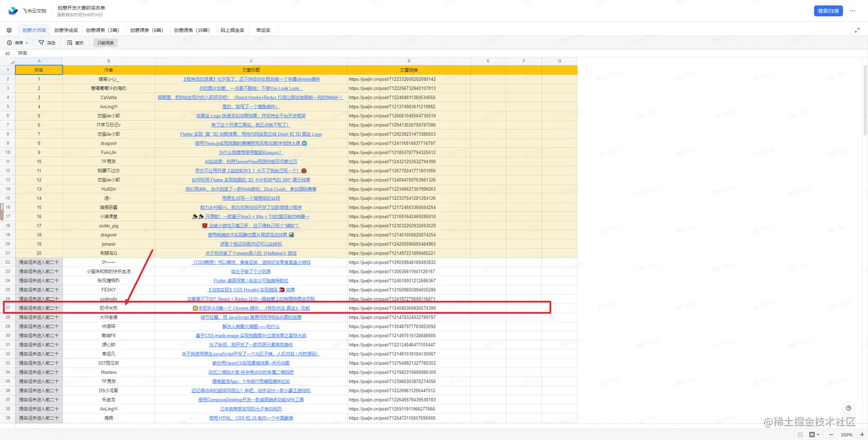Switch to the 创意学徒奖 tab
This screenshot has width=868, height=440.
(66, 30)
